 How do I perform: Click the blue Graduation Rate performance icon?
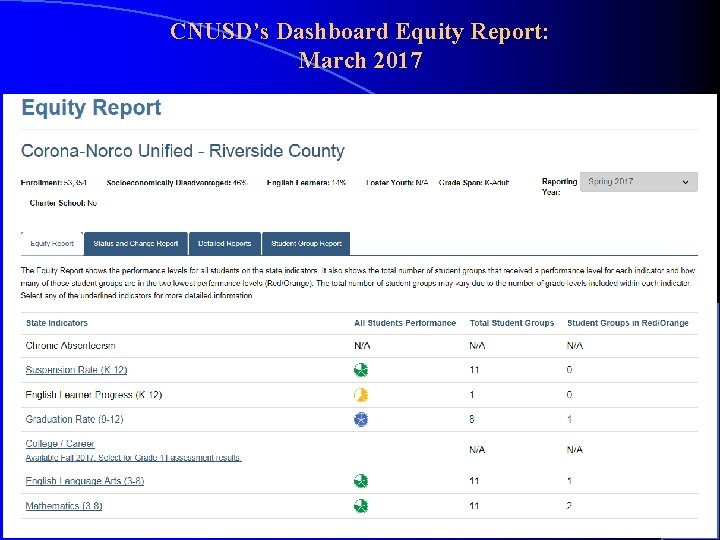(361, 419)
